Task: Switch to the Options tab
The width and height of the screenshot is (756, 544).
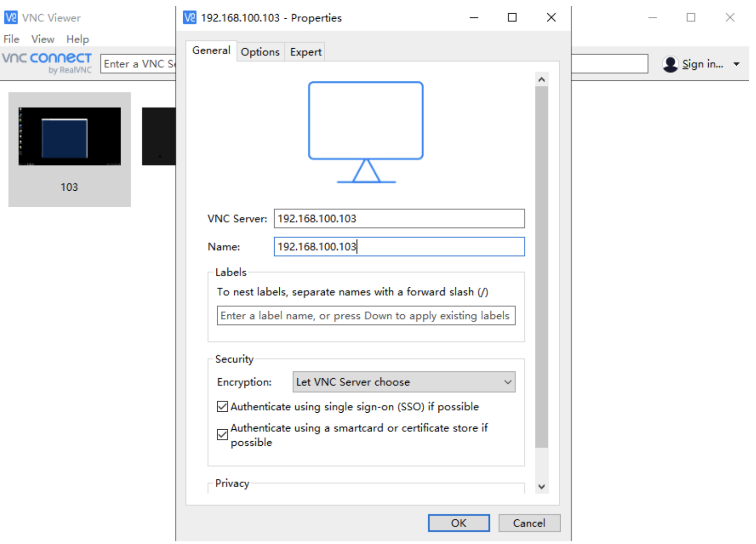Action: pos(260,52)
